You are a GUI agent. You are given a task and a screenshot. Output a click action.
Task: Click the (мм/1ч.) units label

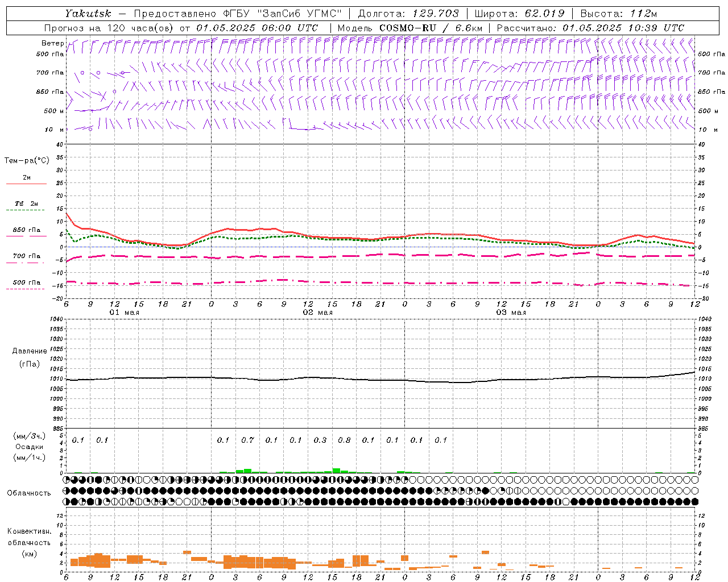(x=30, y=458)
